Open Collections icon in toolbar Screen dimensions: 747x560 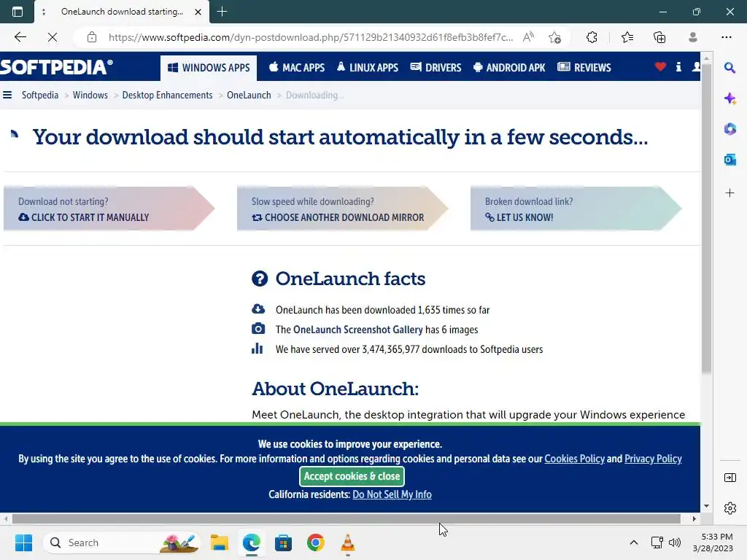click(x=659, y=37)
